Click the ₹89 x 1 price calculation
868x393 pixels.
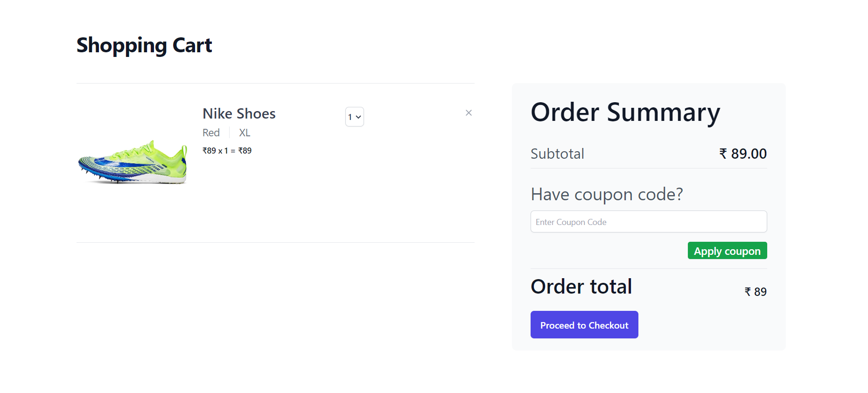pos(227,151)
